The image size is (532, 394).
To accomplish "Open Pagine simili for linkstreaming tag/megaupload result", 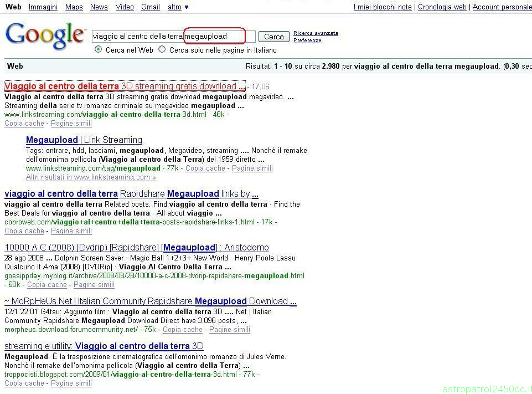I will pyautogui.click(x=252, y=168).
